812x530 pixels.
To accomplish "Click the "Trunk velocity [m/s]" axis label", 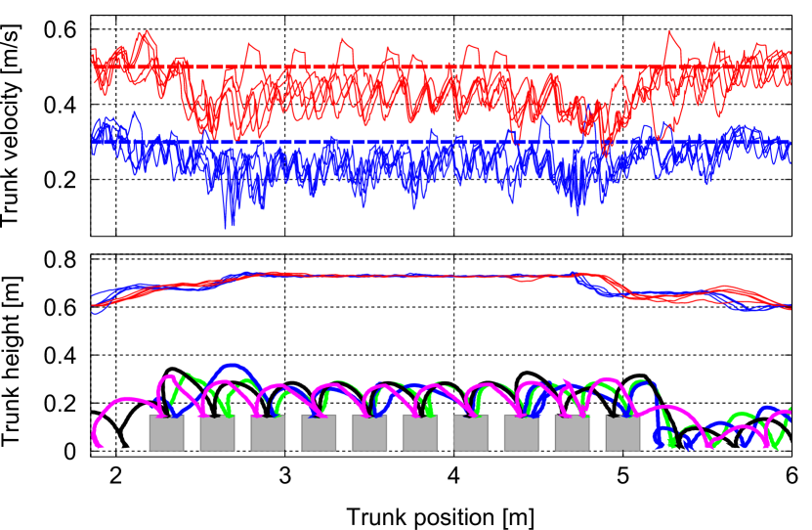I will coord(12,125).
